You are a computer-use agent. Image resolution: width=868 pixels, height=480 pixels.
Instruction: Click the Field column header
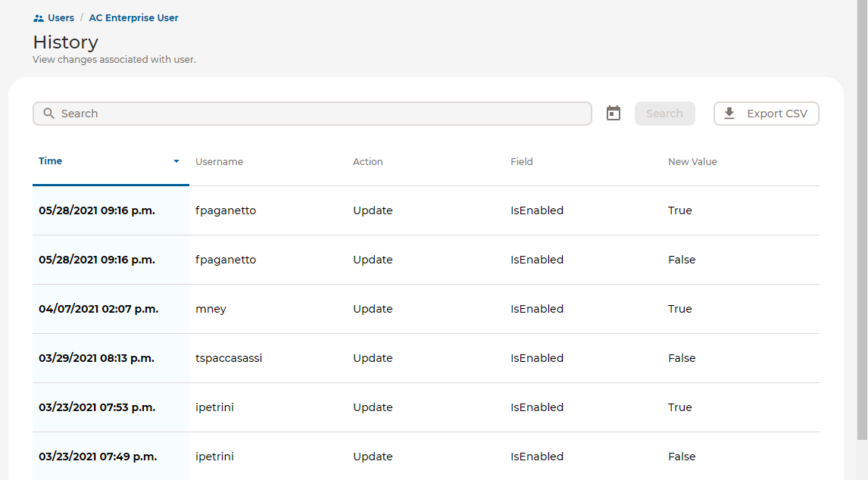(x=522, y=161)
